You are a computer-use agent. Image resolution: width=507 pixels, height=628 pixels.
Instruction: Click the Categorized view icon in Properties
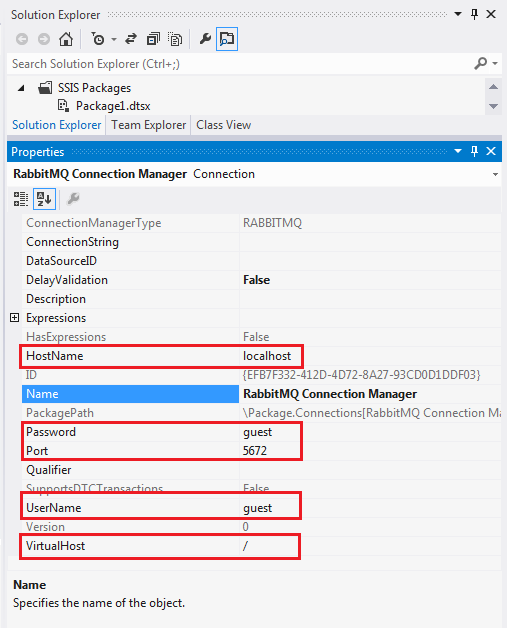[21, 199]
